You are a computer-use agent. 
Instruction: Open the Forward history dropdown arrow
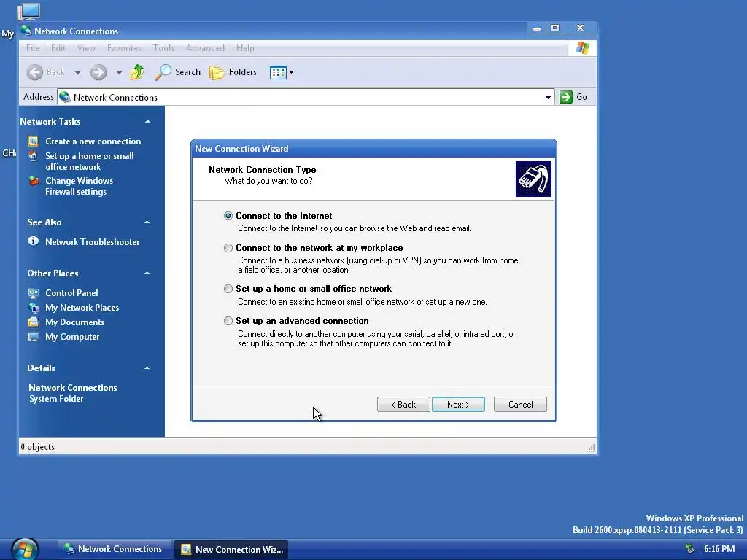tap(119, 73)
